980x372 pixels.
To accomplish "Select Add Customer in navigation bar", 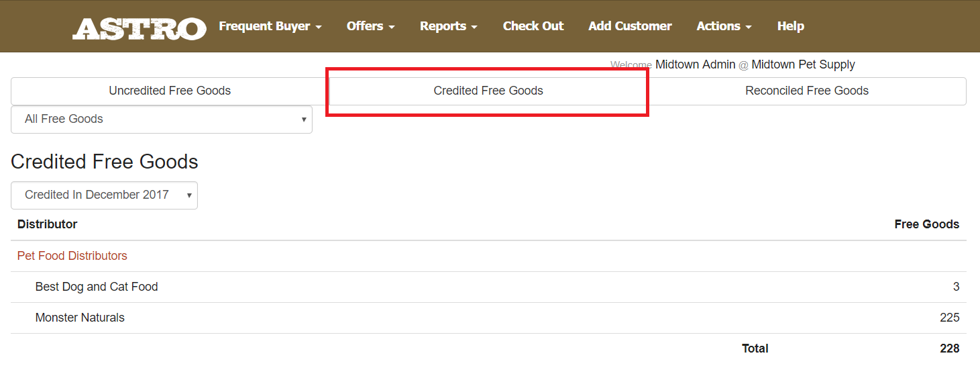I will point(630,26).
